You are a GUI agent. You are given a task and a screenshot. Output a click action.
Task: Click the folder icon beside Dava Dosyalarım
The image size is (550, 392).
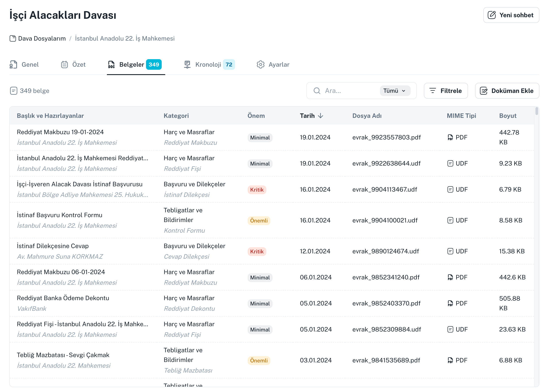(13, 38)
